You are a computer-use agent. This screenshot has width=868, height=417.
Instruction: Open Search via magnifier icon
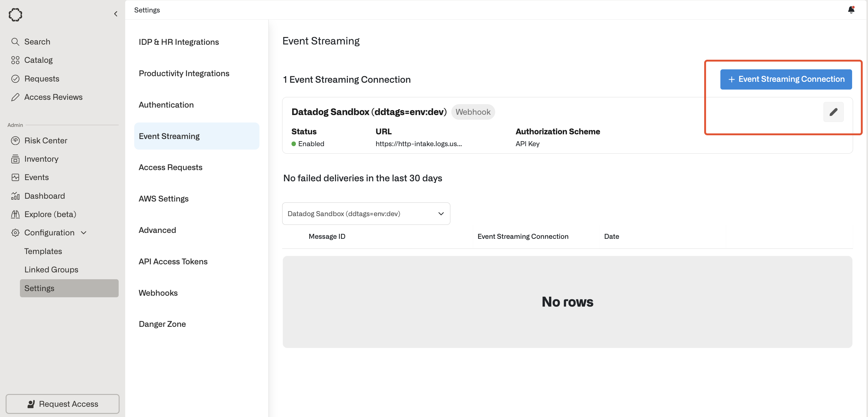(15, 42)
